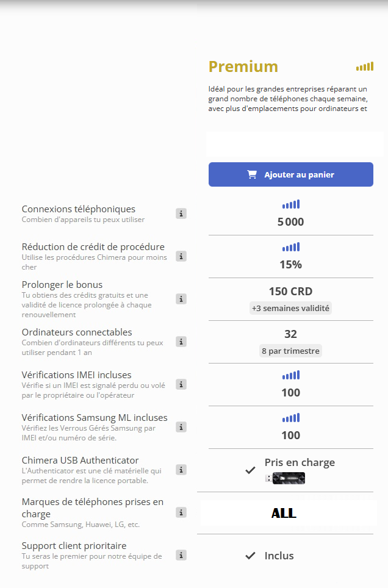Viewport: 388px width, 588px height.
Task: Show info for Vérifications Samsung ML incluses
Action: pyautogui.click(x=181, y=427)
